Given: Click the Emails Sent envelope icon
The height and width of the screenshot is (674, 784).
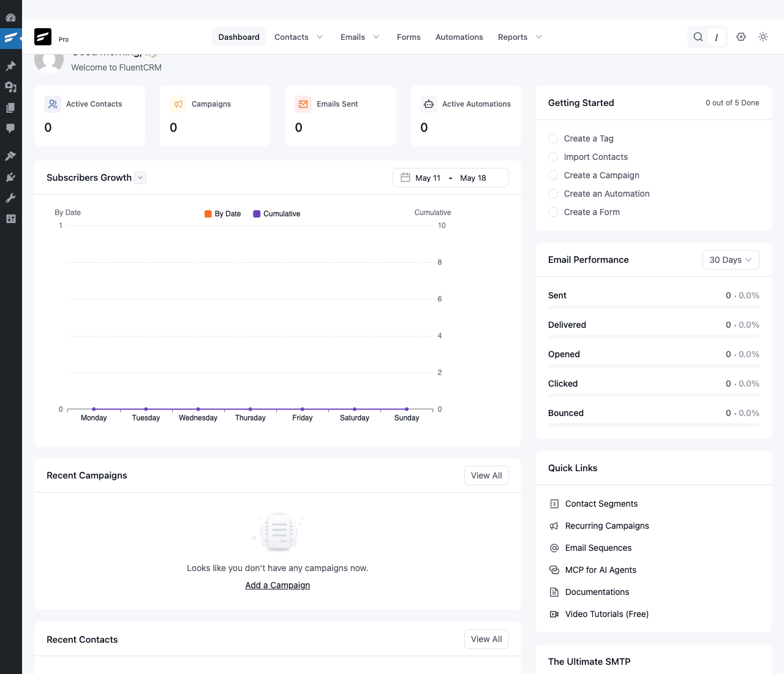Looking at the screenshot, I should coord(303,104).
